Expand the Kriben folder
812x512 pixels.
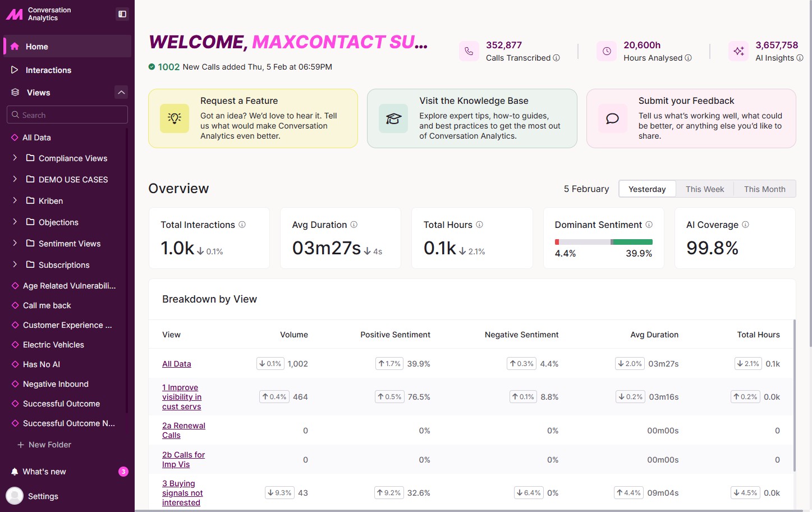(15, 201)
